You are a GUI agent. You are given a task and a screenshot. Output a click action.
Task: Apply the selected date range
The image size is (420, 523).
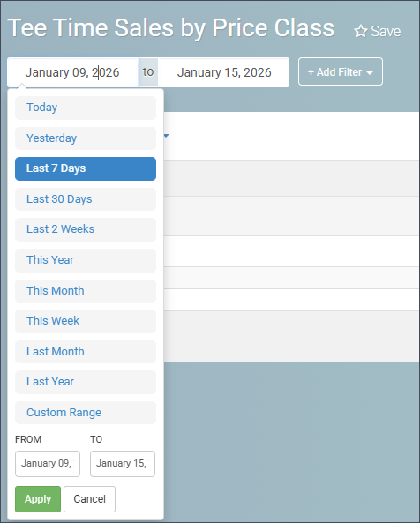coord(38,499)
